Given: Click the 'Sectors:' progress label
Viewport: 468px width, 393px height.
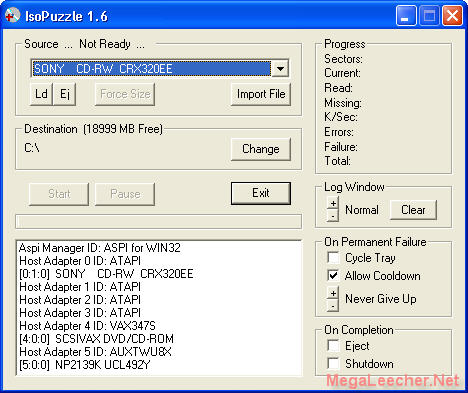Looking at the screenshot, I should click(x=343, y=59).
